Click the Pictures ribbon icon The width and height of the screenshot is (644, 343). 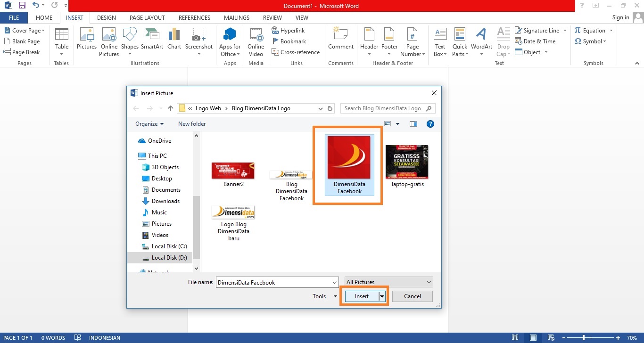(87, 39)
